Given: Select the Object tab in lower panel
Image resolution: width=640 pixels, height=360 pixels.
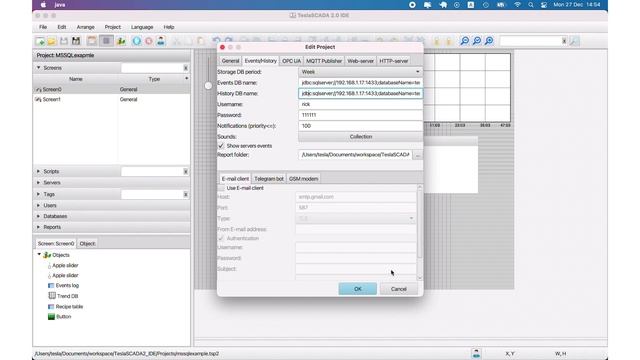Looking at the screenshot, I should click(87, 244).
